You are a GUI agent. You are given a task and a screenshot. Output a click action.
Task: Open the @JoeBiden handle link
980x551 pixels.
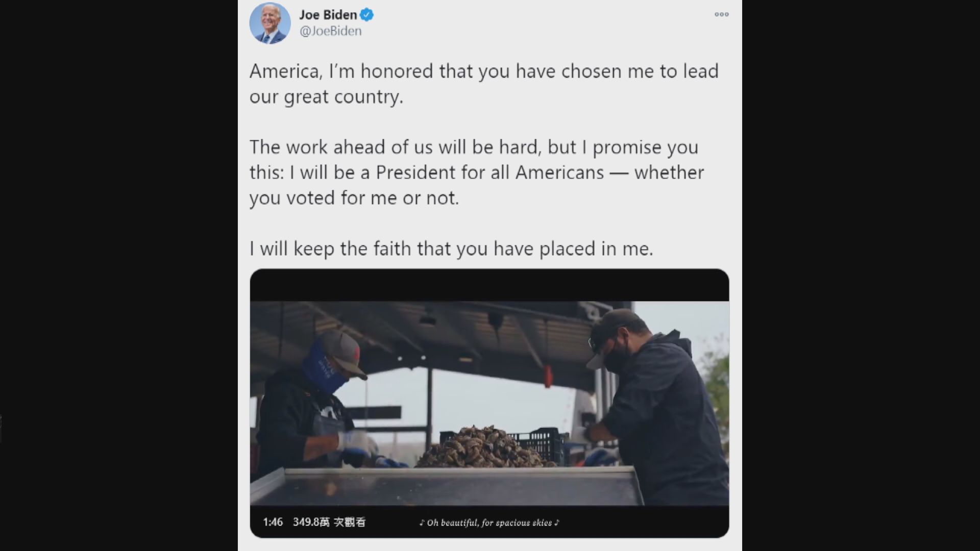pyautogui.click(x=330, y=31)
